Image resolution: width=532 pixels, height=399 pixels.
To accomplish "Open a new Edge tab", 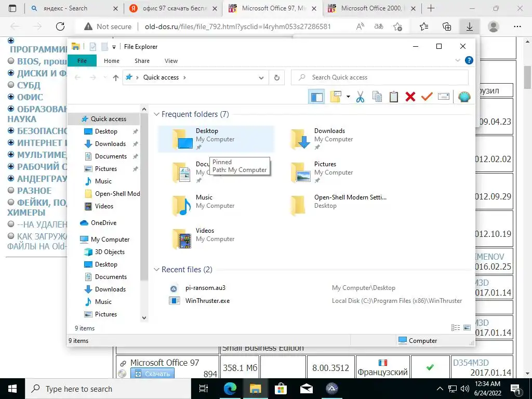I will (431, 8).
